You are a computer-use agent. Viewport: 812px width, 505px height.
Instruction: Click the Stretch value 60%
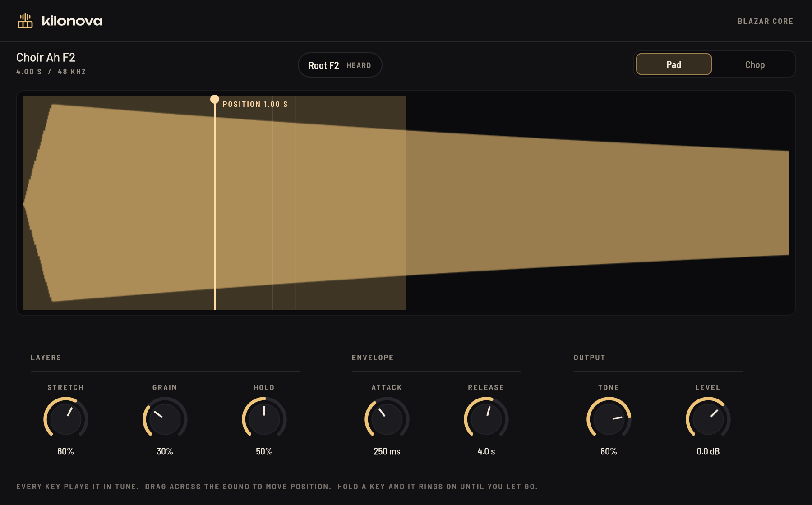(x=65, y=451)
